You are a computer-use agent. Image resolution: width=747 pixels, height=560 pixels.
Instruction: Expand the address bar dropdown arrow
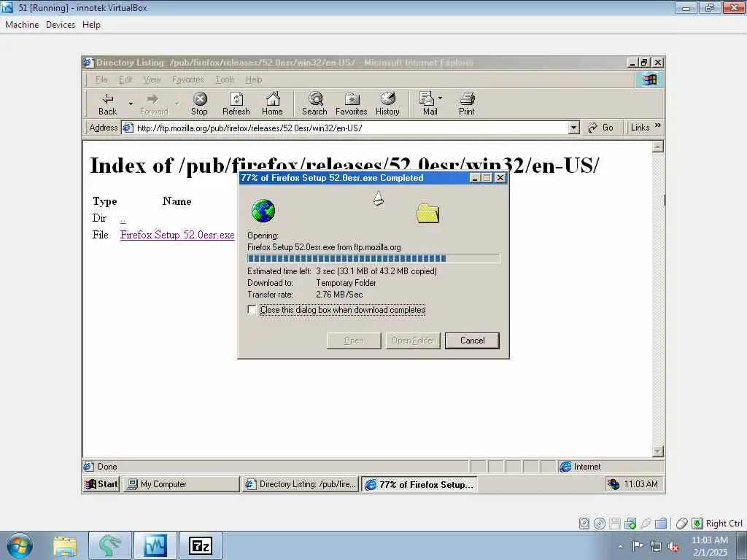coord(573,128)
